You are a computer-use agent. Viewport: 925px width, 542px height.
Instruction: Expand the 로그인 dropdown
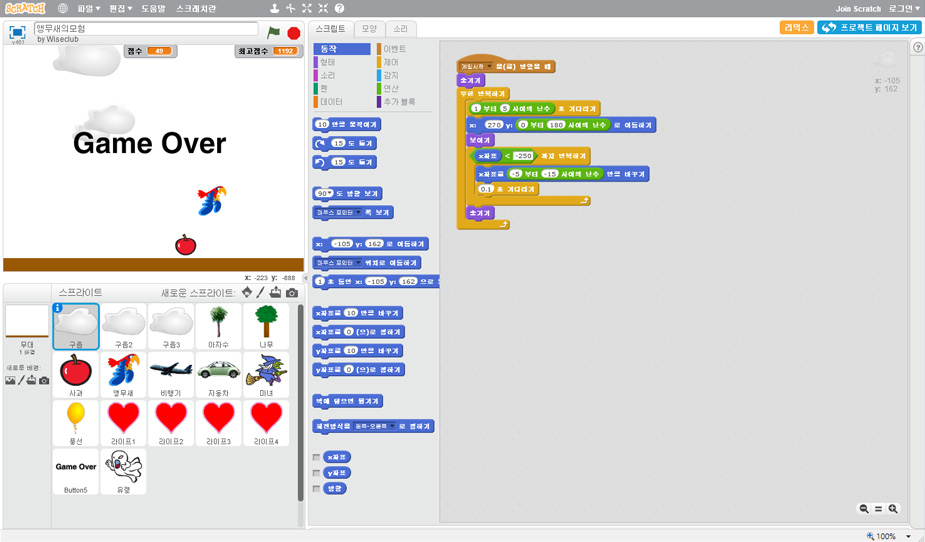(904, 8)
